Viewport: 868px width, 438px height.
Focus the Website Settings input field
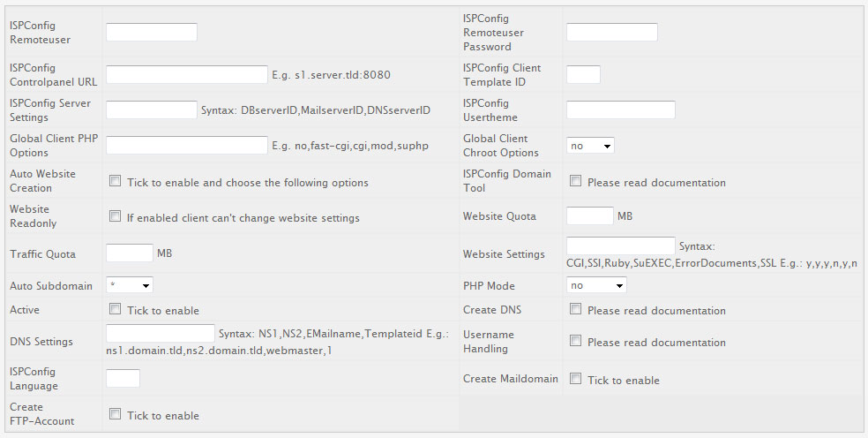coord(620,245)
